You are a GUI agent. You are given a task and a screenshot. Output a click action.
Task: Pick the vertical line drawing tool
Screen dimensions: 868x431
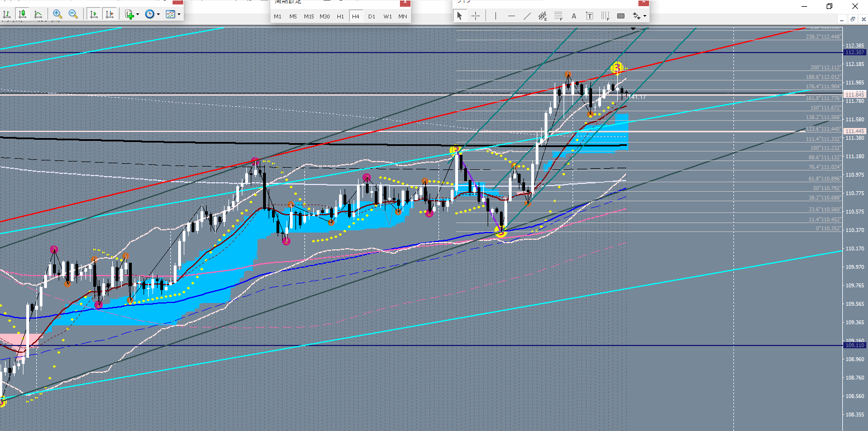tap(495, 16)
